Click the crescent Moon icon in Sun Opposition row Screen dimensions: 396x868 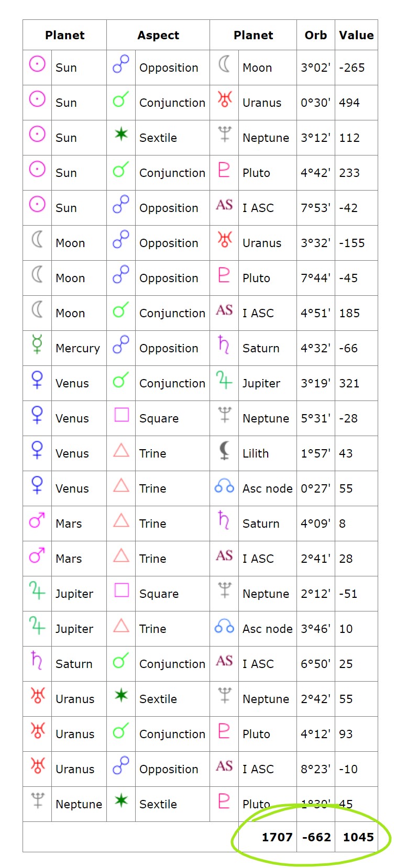click(x=224, y=64)
